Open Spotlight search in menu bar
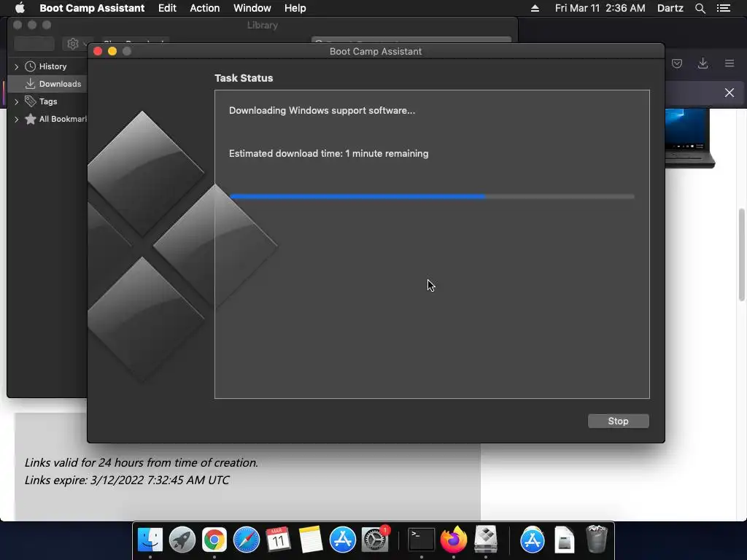 [x=700, y=8]
